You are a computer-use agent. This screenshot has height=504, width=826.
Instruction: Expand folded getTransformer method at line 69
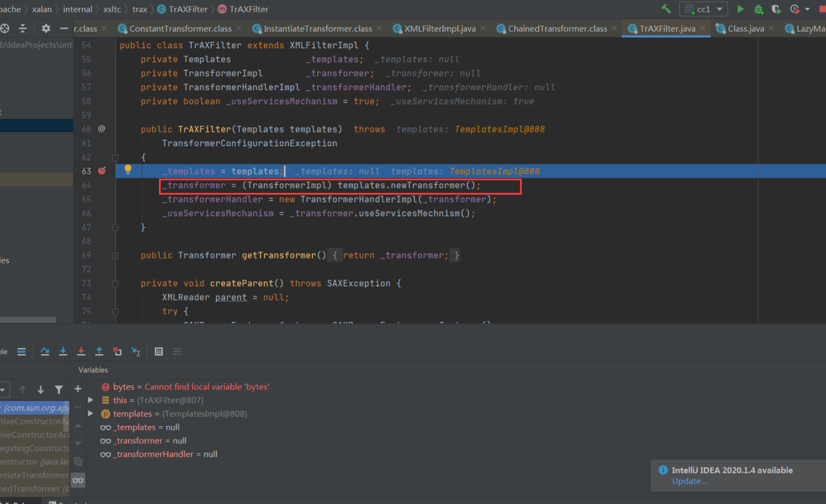point(115,255)
